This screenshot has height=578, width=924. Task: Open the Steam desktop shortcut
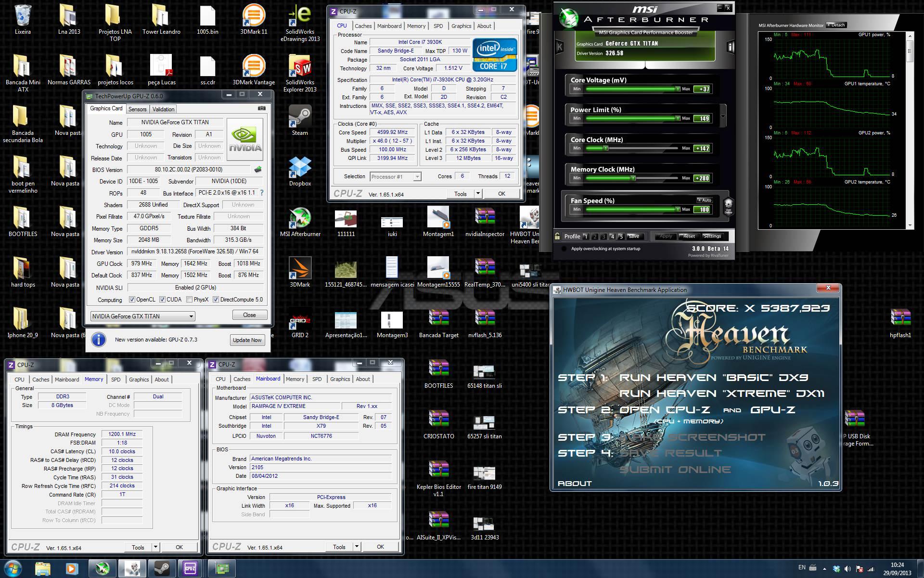click(300, 121)
